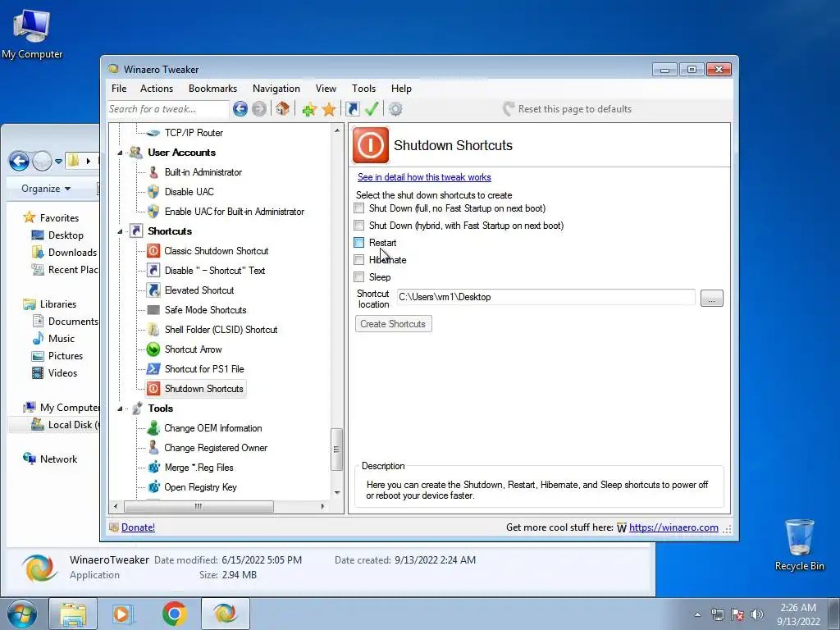
Task: Click the Donate! link
Action: pos(138,527)
